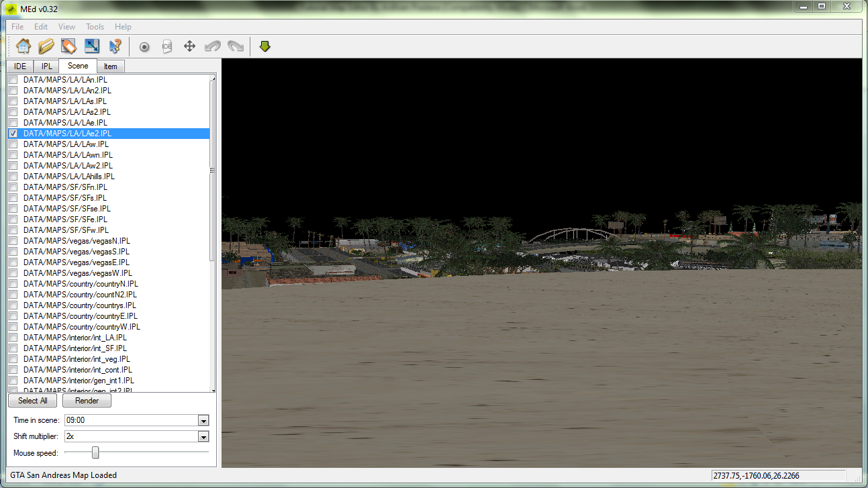Pick the DATA/MAPS/country/countrys.IPL row
This screenshot has width=868, height=488.
[109, 305]
